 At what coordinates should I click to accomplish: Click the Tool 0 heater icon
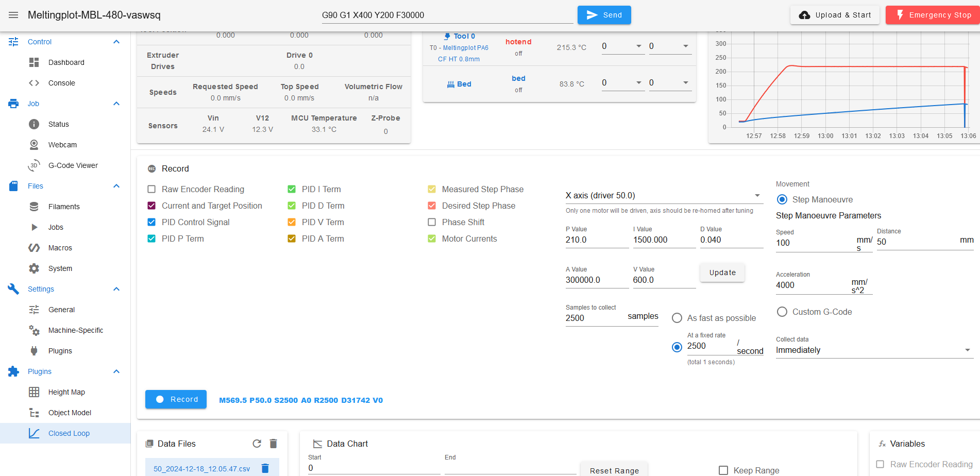tap(447, 36)
